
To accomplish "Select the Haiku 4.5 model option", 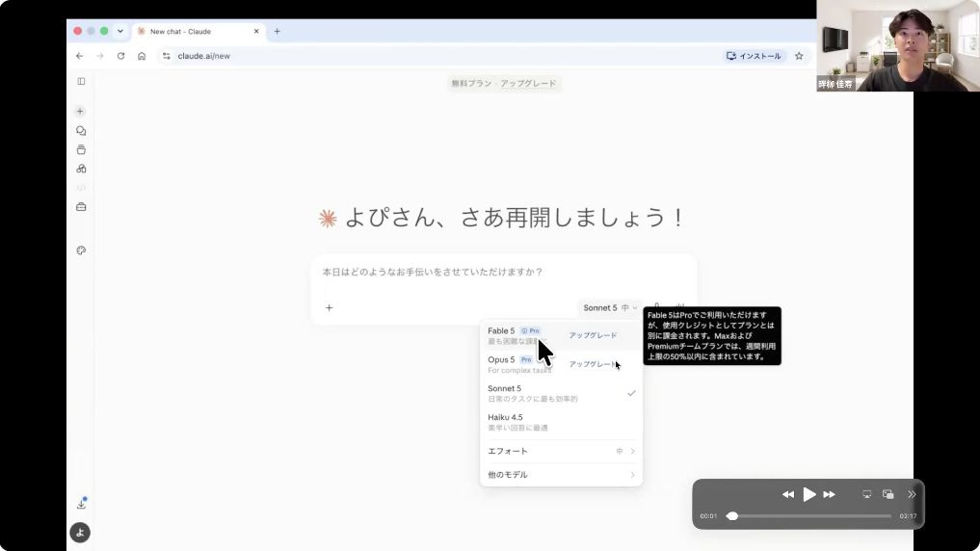I will pos(561,422).
